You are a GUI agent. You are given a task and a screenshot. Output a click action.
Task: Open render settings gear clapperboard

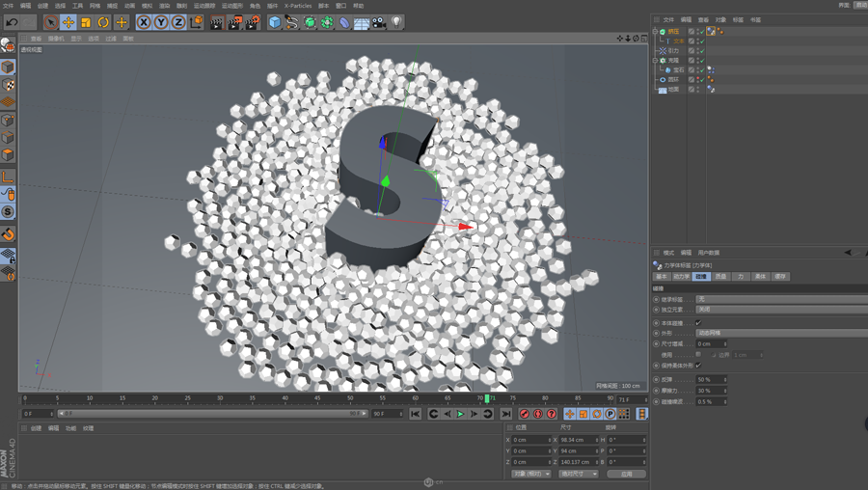[253, 23]
